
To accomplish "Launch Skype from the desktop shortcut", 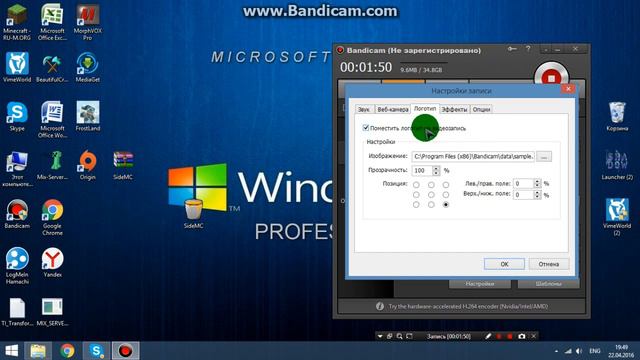I will tap(17, 116).
